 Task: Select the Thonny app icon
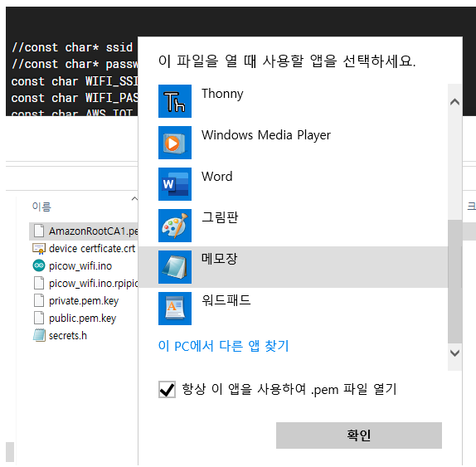[x=175, y=101]
